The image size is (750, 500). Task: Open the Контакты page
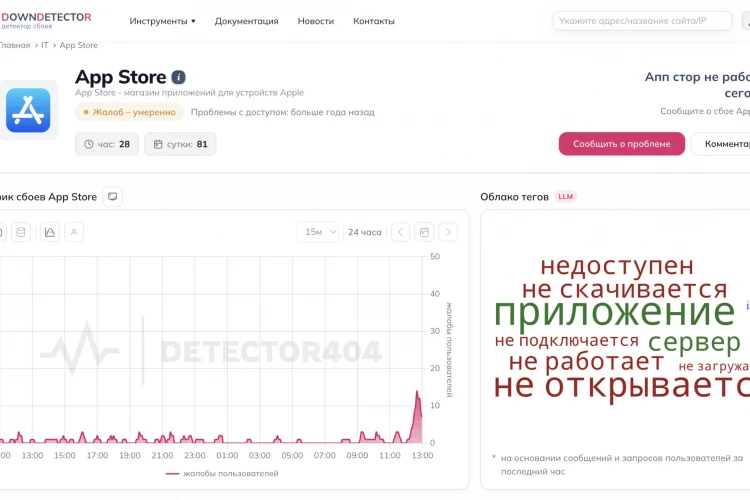374,21
